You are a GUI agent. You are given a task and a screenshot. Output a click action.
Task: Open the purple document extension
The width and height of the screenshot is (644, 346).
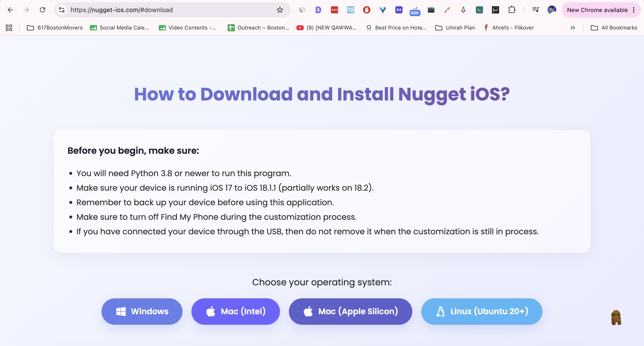(x=318, y=10)
